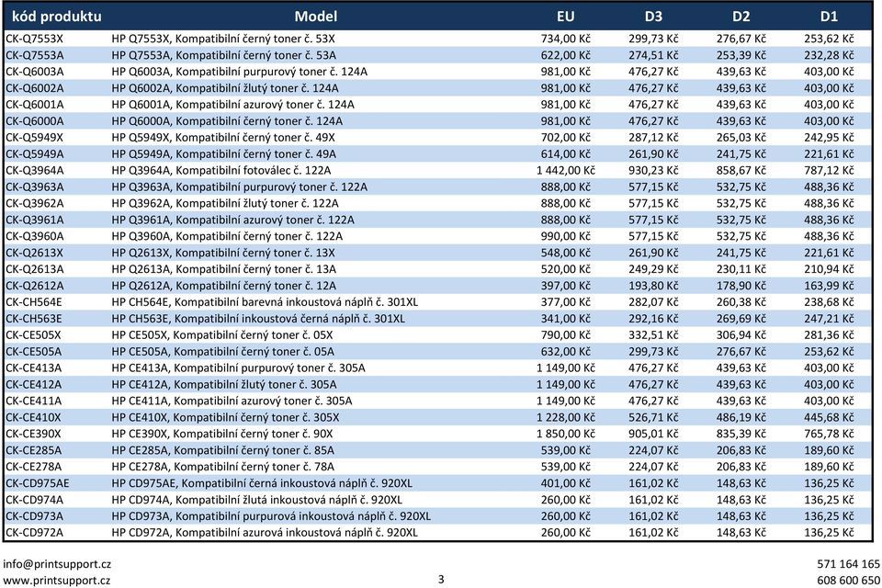This screenshot has width=882, height=588.
Task: Click model 'HP CD972A' azurová inkoustová náplň
Action: pos(265,532)
